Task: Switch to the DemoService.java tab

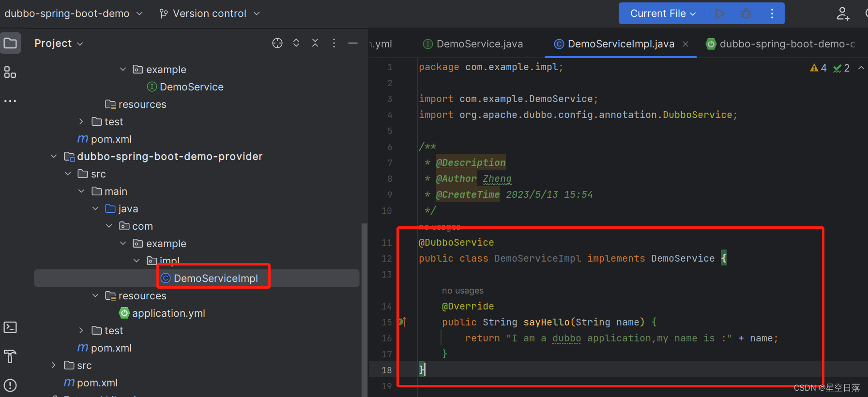Action: (x=473, y=44)
